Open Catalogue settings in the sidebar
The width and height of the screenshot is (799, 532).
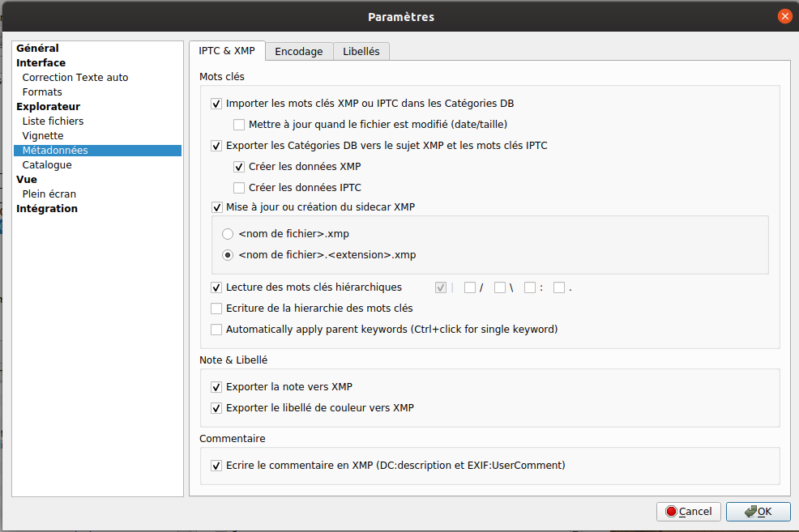(47, 165)
